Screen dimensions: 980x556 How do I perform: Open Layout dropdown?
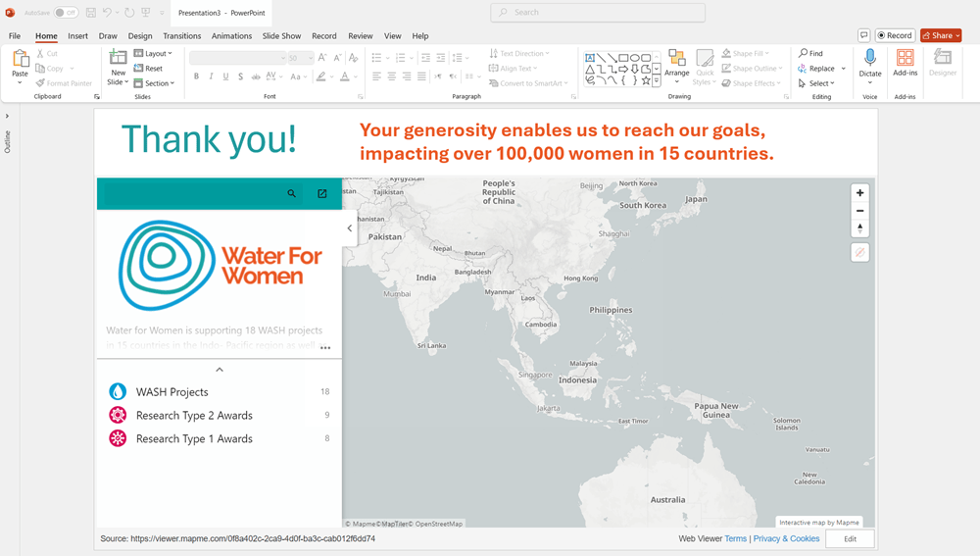[153, 53]
